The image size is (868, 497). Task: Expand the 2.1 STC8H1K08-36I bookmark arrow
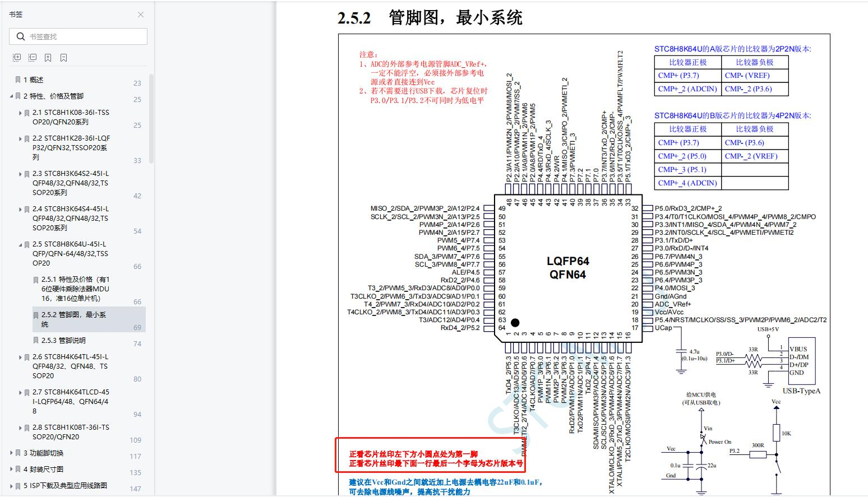pos(21,113)
